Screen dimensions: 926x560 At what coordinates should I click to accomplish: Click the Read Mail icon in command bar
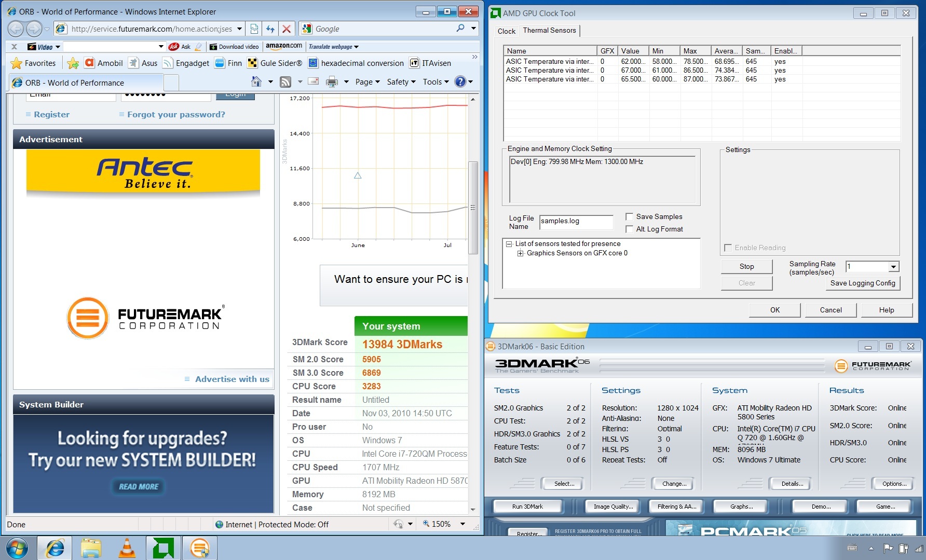314,81
